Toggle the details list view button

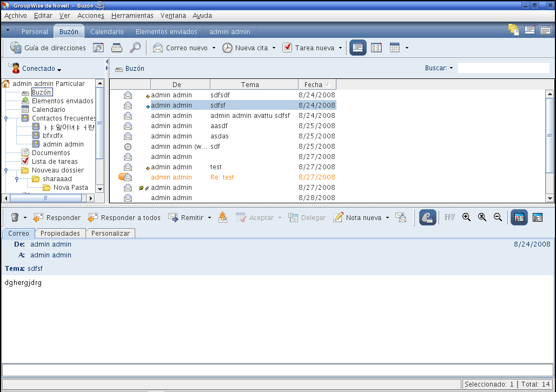(358, 48)
